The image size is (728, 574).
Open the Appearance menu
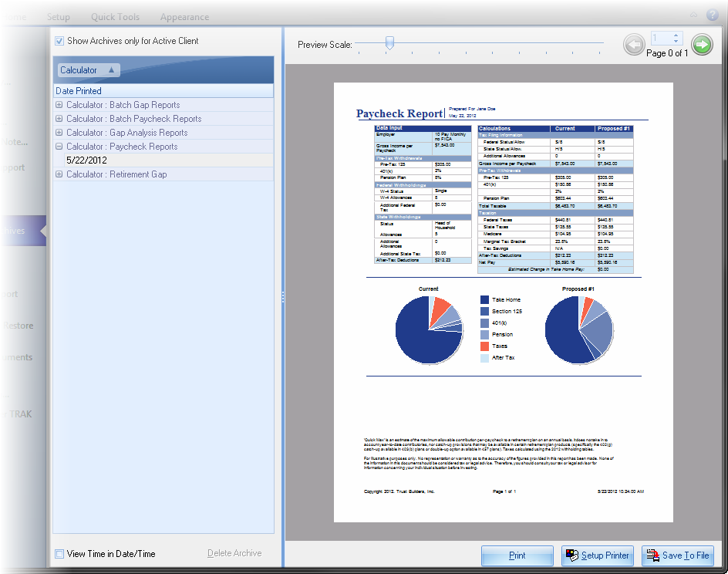[184, 17]
